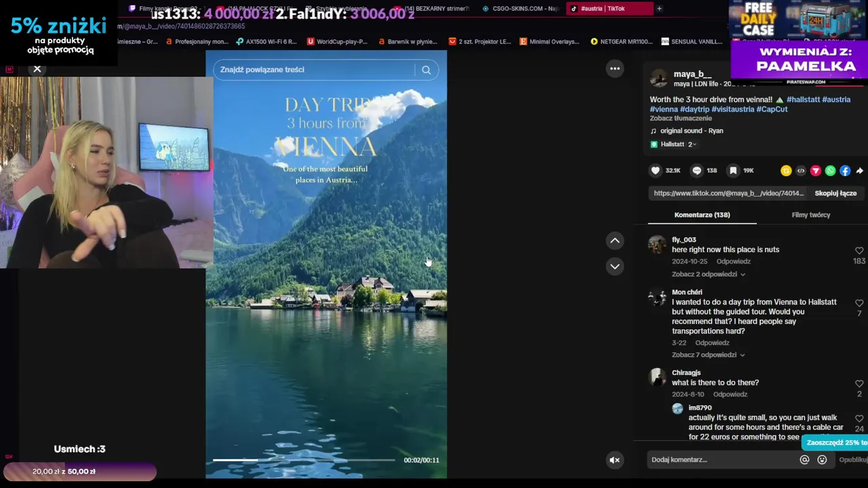868x488 pixels.
Task: Open the #hallstatt hashtag link
Action: pyautogui.click(x=803, y=100)
